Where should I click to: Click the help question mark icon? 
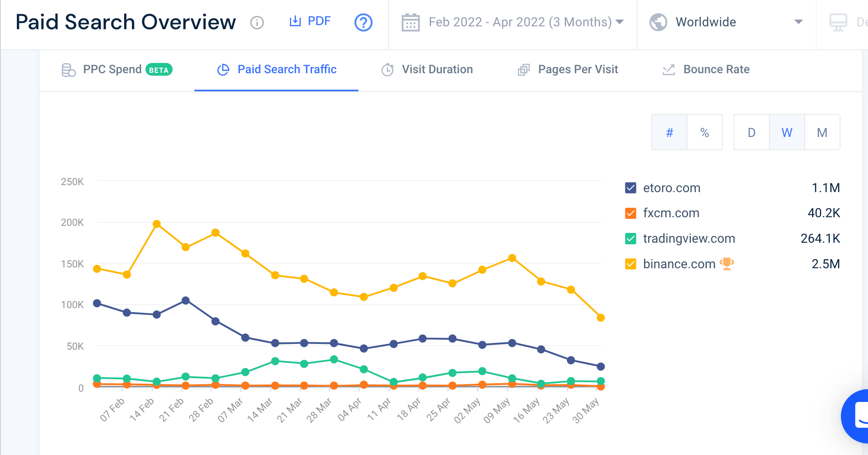point(363,22)
